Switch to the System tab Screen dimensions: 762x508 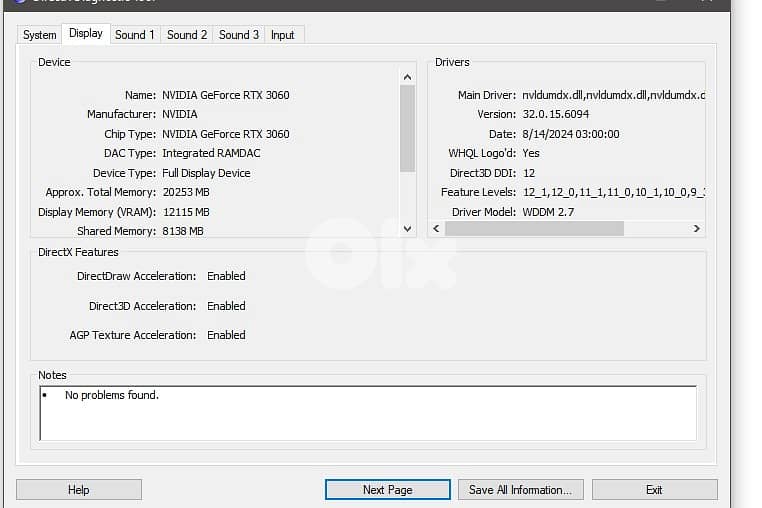[39, 35]
